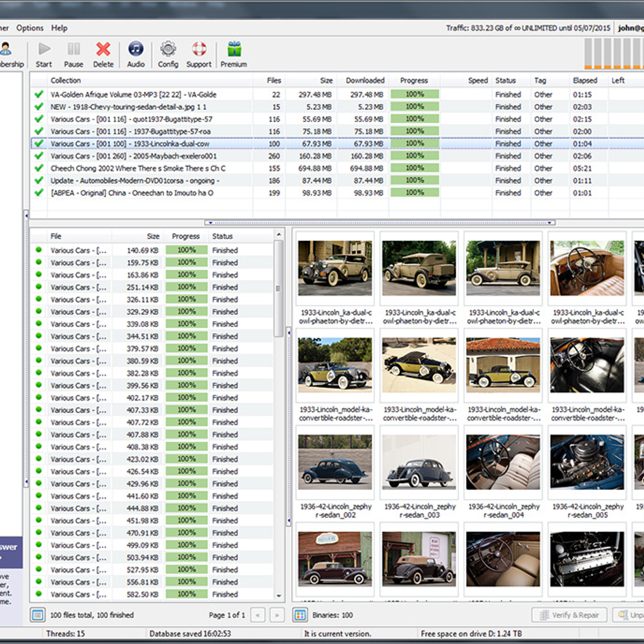Sort file list by File column
This screenshot has height=644, width=644.
pyautogui.click(x=79, y=236)
